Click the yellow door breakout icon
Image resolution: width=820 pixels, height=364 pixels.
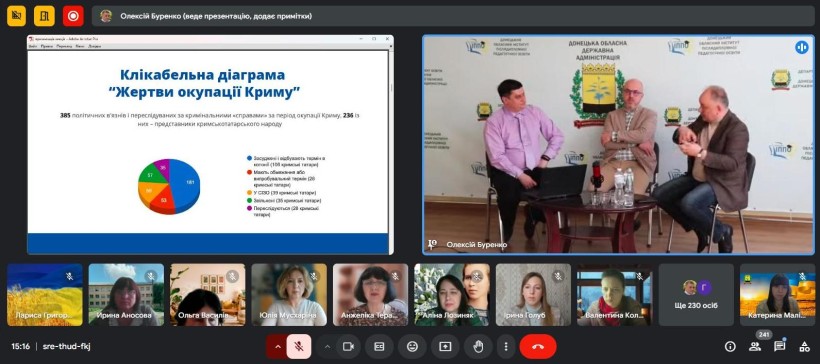pyautogui.click(x=44, y=16)
